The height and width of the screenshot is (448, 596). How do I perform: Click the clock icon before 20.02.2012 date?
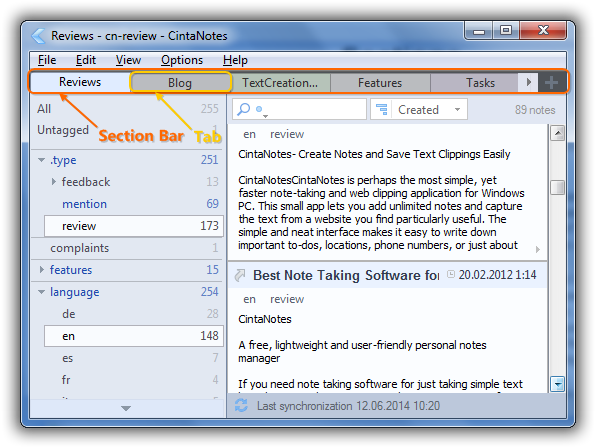click(451, 274)
